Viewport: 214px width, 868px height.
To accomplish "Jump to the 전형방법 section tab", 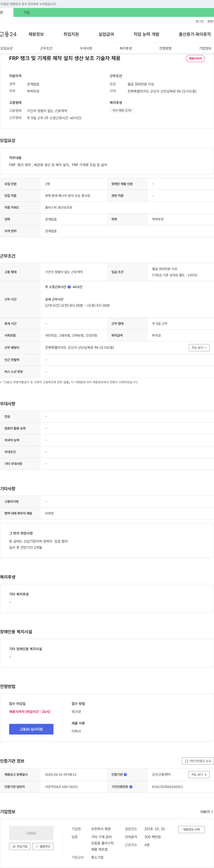I will pos(165,48).
